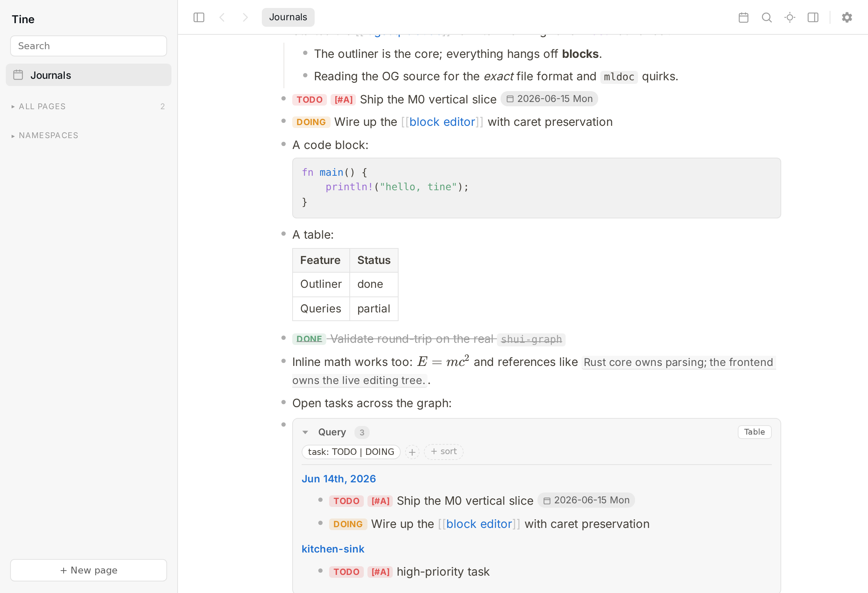Toggle theme with the sun icon

(x=790, y=18)
